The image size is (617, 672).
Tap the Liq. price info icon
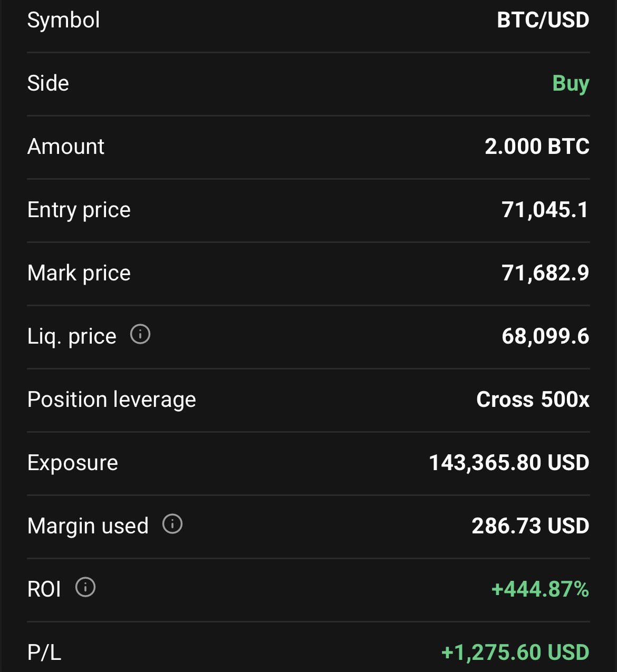tap(140, 334)
